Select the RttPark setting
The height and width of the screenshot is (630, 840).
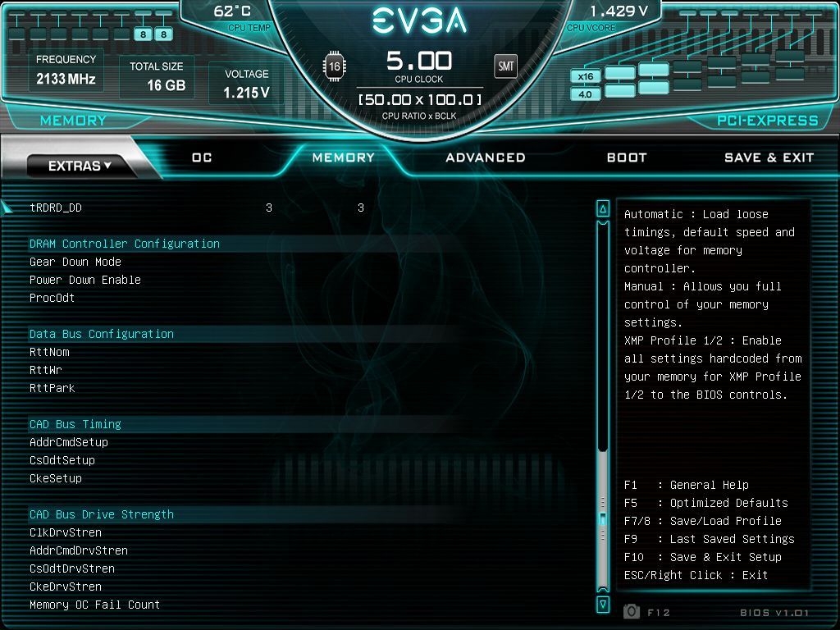click(x=52, y=388)
